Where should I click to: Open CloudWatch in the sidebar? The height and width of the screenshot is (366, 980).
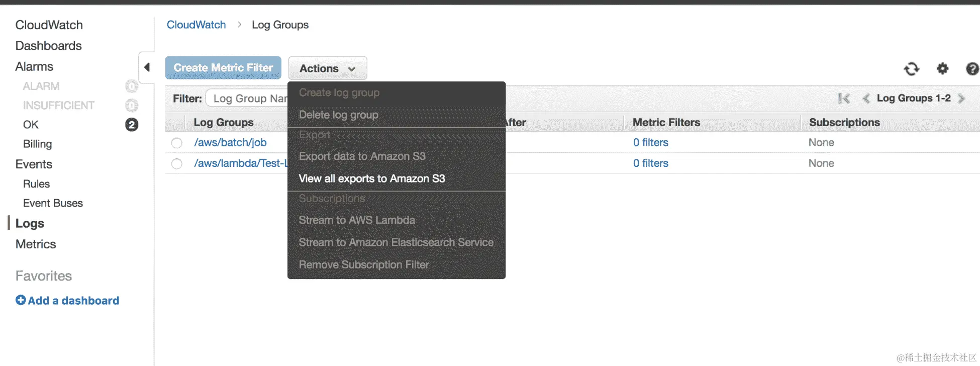point(49,25)
